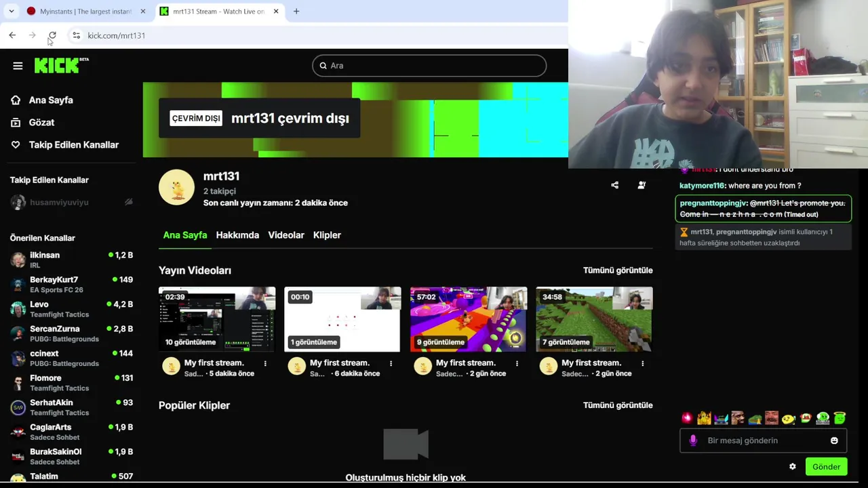Click the follow user icon
The width and height of the screenshot is (868, 488).
coord(642,185)
